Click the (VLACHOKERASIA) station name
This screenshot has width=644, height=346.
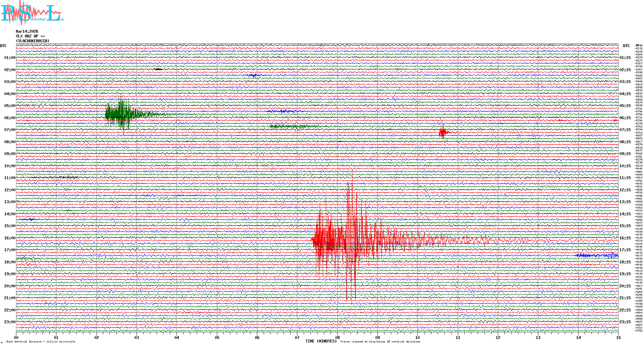coord(33,41)
